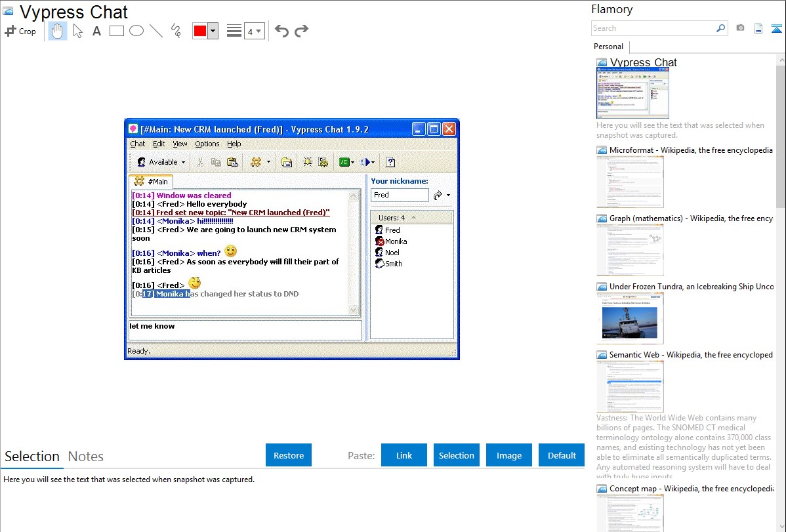Switch to the Notes tab
Screen dimensions: 786x532
(86, 457)
